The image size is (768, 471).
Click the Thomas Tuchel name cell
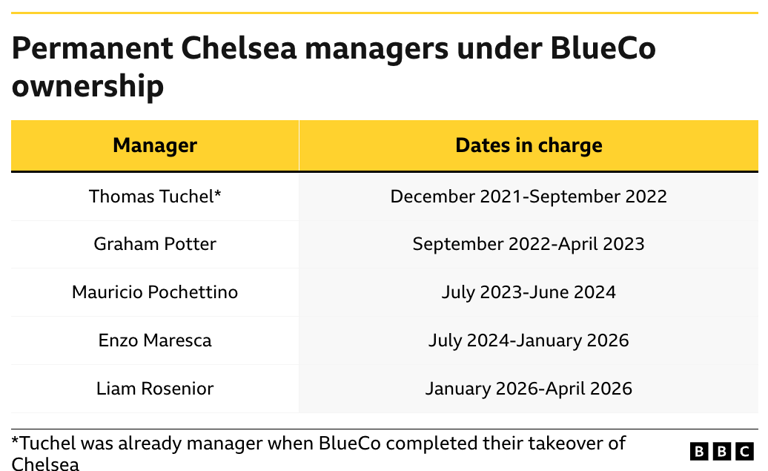(x=155, y=196)
